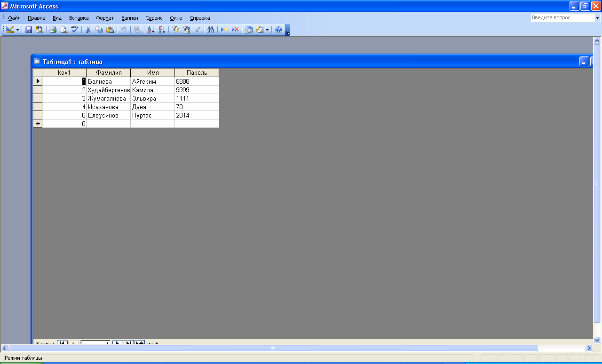Go to the first record with the navigation button

pyautogui.click(x=62, y=343)
